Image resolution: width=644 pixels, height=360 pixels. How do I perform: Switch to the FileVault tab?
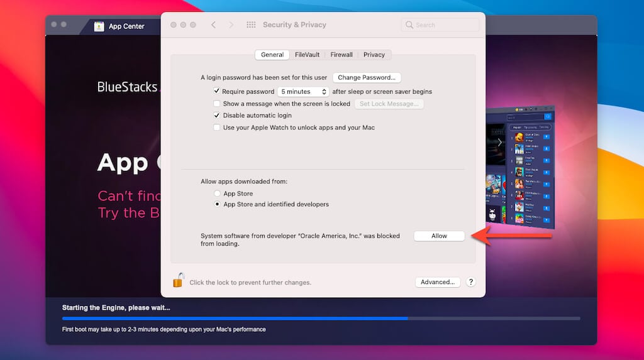(307, 55)
